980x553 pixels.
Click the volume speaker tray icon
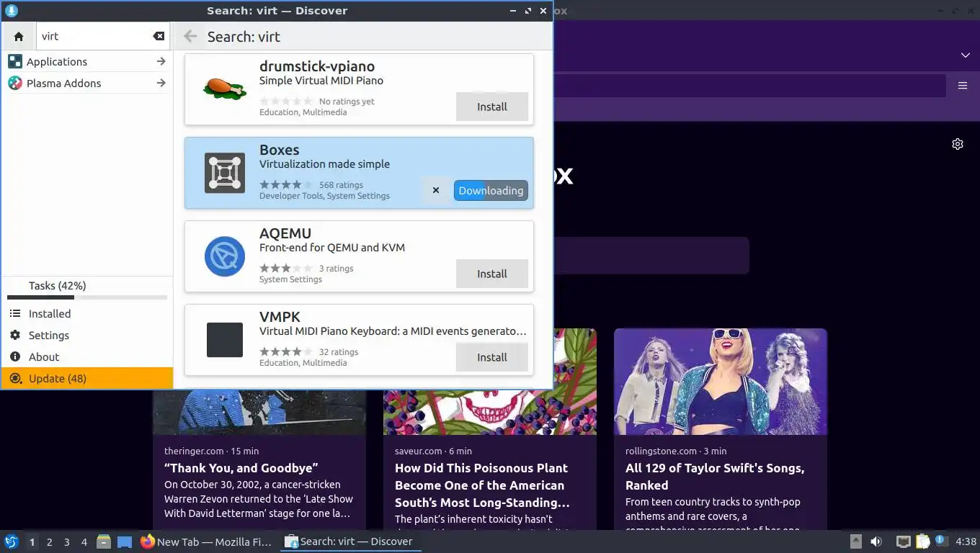pyautogui.click(x=876, y=541)
